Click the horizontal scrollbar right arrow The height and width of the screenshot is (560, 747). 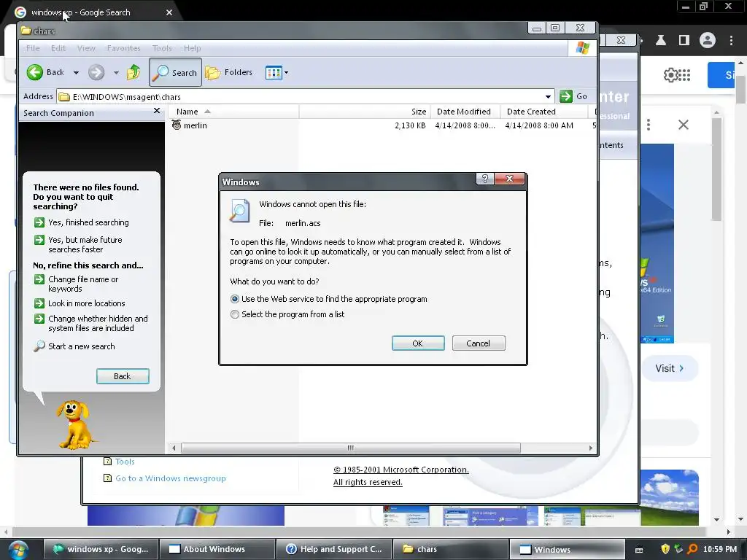[591, 448]
